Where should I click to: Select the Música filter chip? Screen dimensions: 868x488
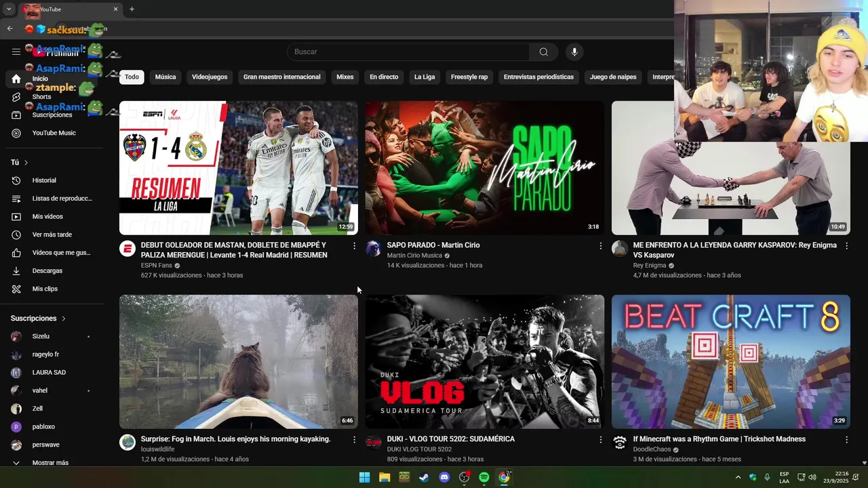tap(165, 77)
